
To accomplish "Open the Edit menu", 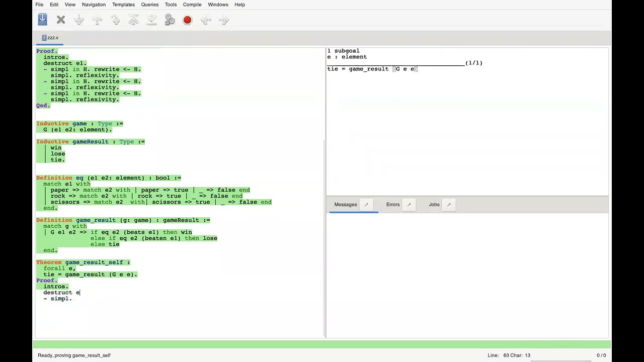I will click(54, 5).
